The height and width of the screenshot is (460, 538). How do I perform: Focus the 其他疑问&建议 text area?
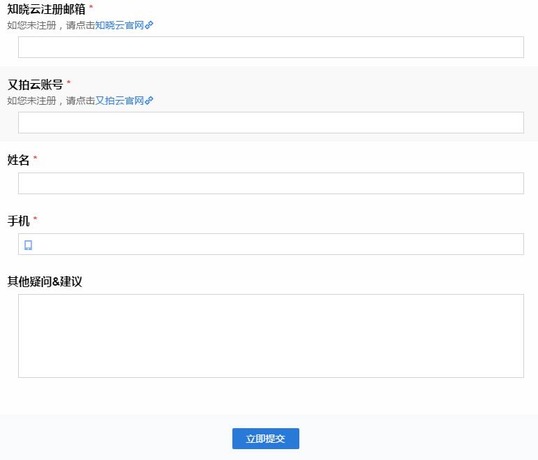click(271, 336)
